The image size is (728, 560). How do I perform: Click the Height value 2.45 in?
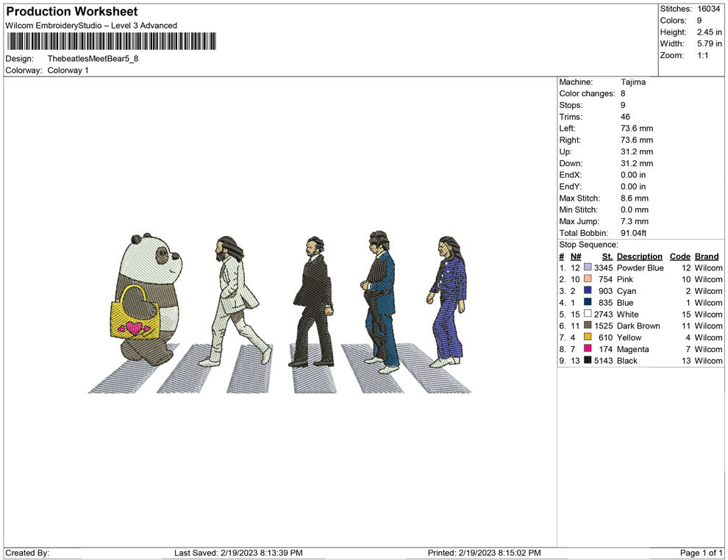tap(710, 32)
